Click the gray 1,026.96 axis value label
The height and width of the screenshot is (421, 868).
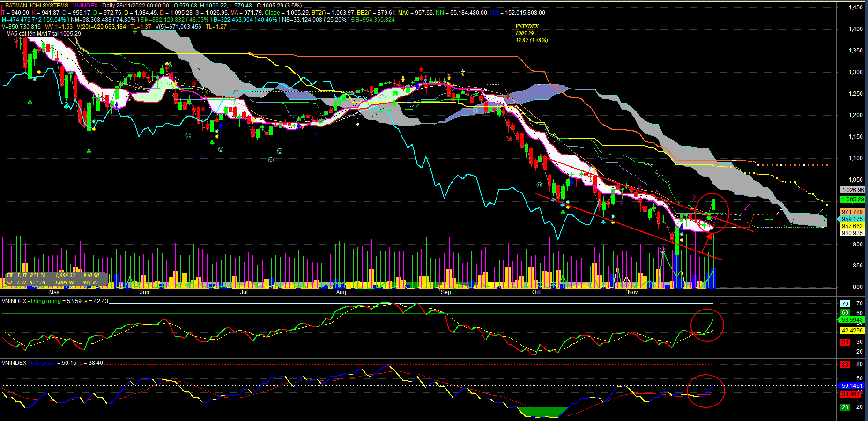click(852, 190)
